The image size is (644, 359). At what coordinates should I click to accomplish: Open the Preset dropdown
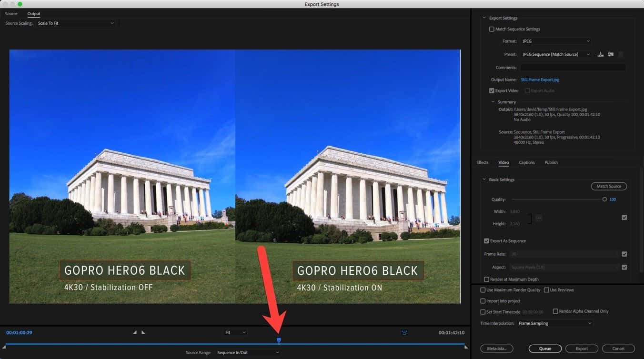[x=556, y=54]
